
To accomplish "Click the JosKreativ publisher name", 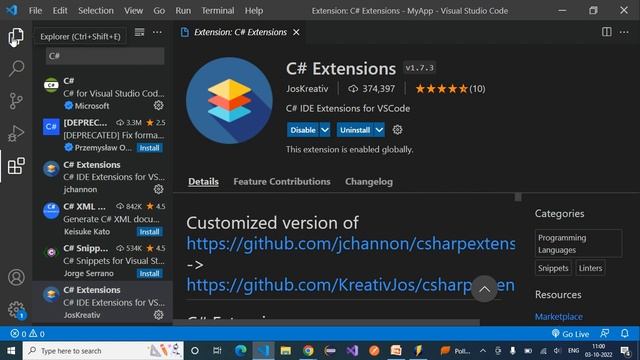I will pyautogui.click(x=307, y=89).
